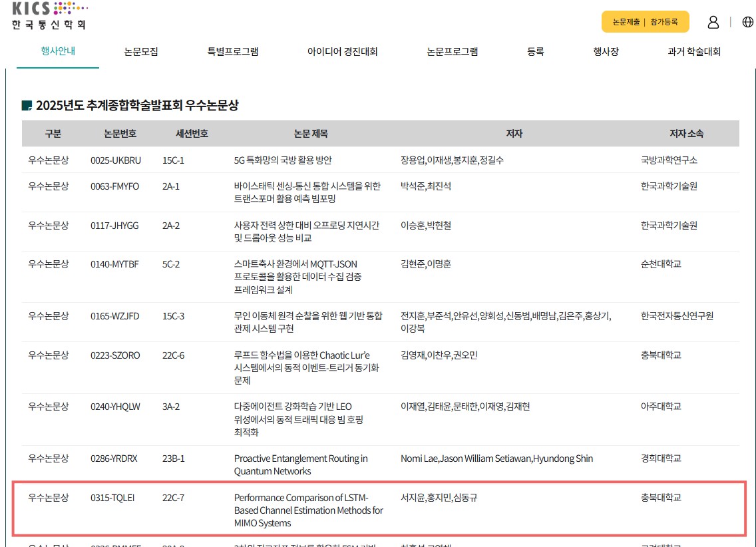Viewport: 756px width, 547px height.
Task: Click 논문제출 in the yellow button
Action: click(626, 22)
